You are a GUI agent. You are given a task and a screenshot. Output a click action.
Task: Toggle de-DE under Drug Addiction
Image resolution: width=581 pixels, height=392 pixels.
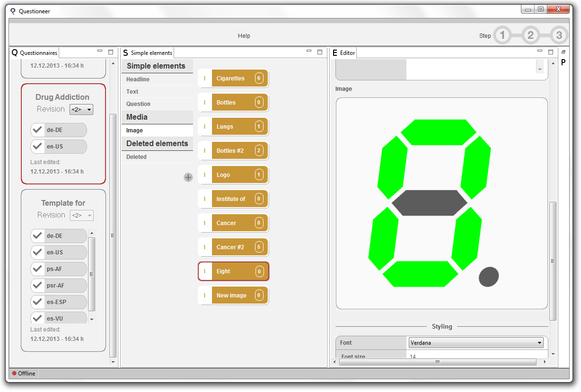coord(59,130)
